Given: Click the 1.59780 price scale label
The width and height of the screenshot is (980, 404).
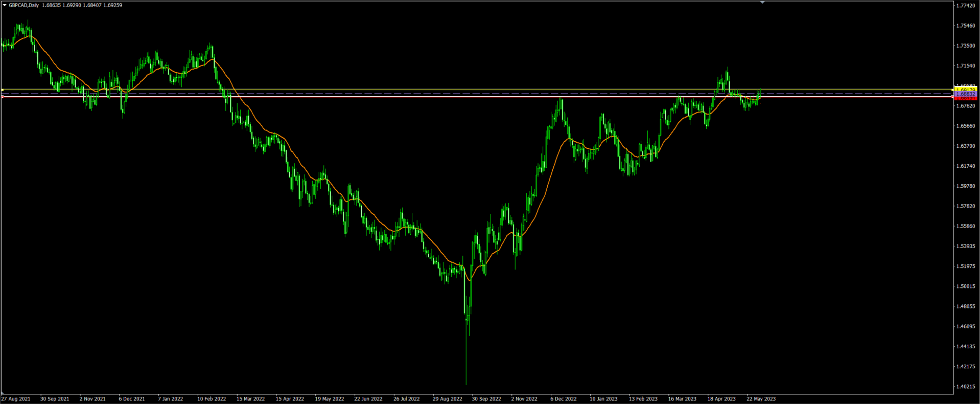Looking at the screenshot, I should (x=965, y=186).
